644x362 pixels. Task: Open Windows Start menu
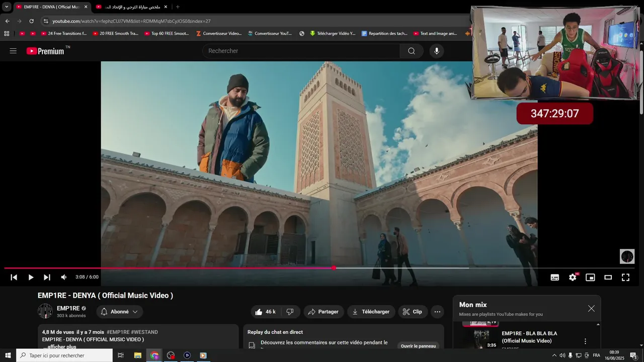[x=8, y=355]
